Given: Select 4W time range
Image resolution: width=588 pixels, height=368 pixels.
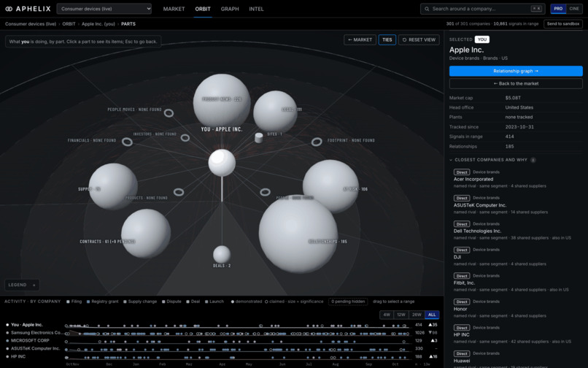Looking at the screenshot, I should (x=387, y=315).
